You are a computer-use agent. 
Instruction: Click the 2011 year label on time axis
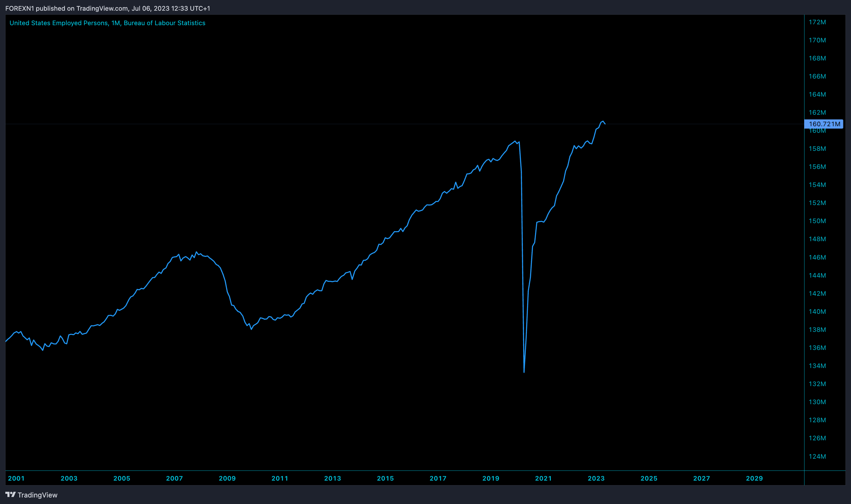point(280,478)
